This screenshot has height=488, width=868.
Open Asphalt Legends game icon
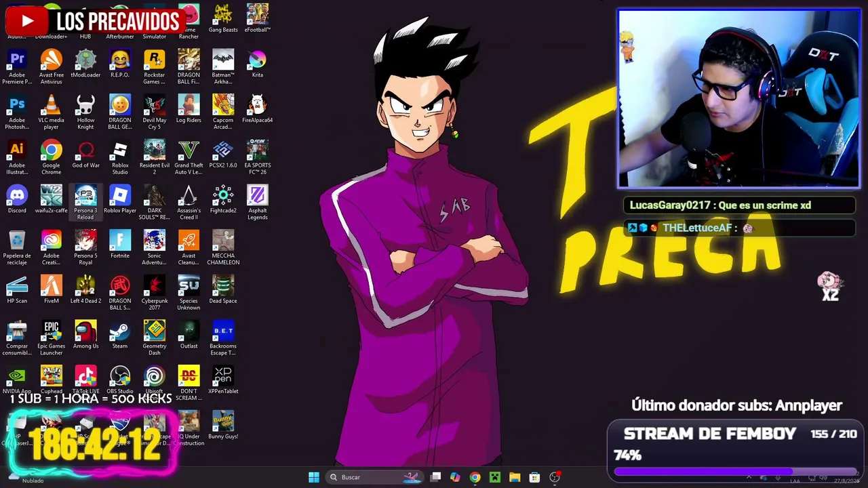point(258,203)
